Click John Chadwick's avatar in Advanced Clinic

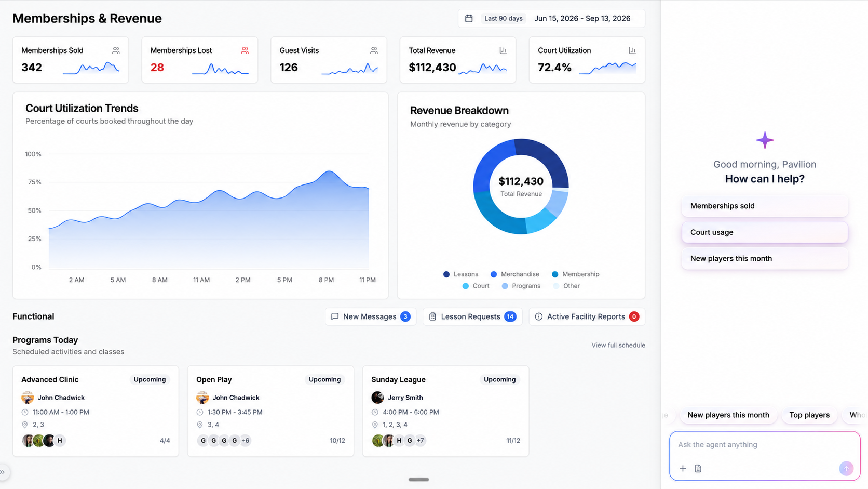coord(28,398)
